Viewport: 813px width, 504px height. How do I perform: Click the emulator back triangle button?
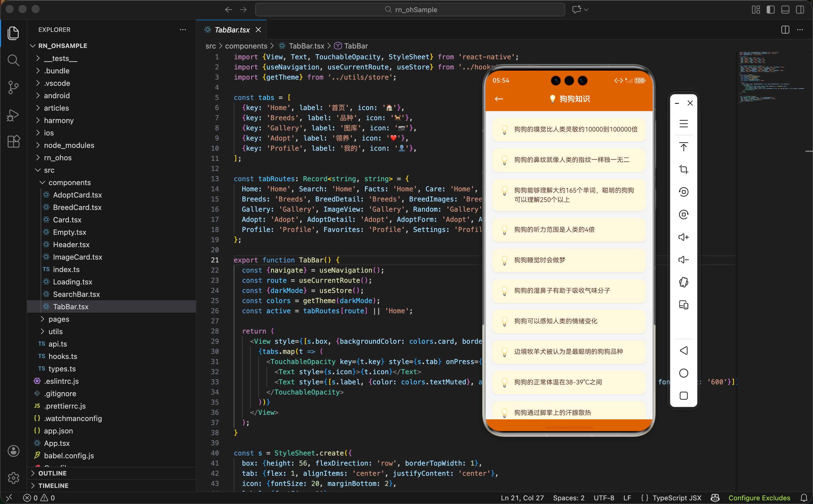pos(683,350)
